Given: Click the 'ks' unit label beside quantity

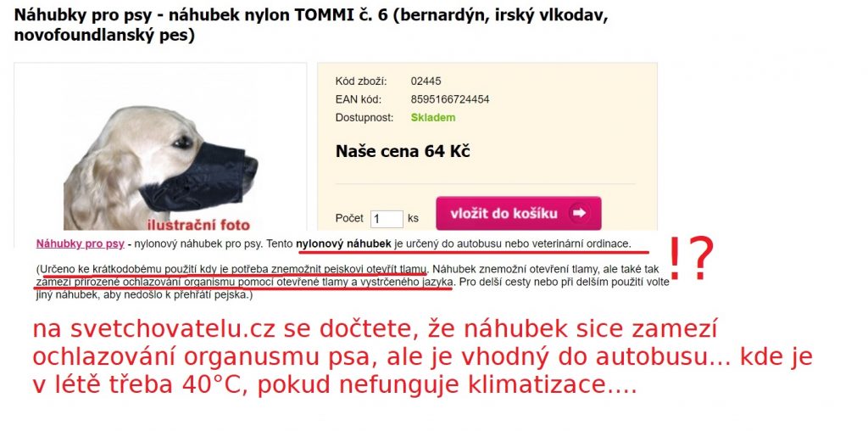Looking at the screenshot, I should click(x=413, y=218).
